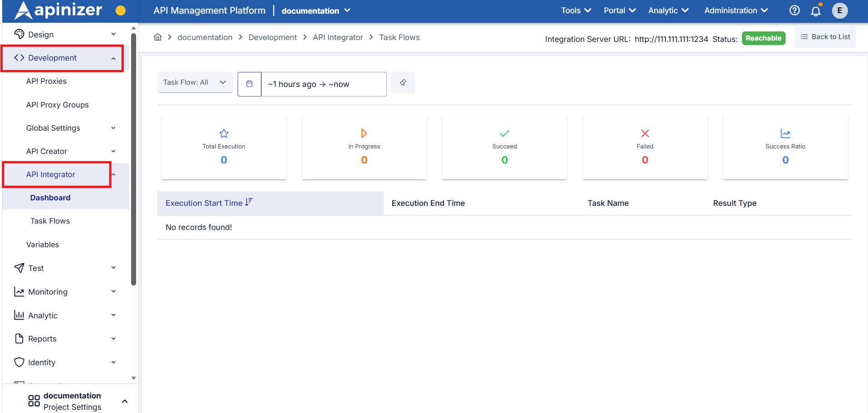Go to API Integrator breadcrumb link

point(338,37)
